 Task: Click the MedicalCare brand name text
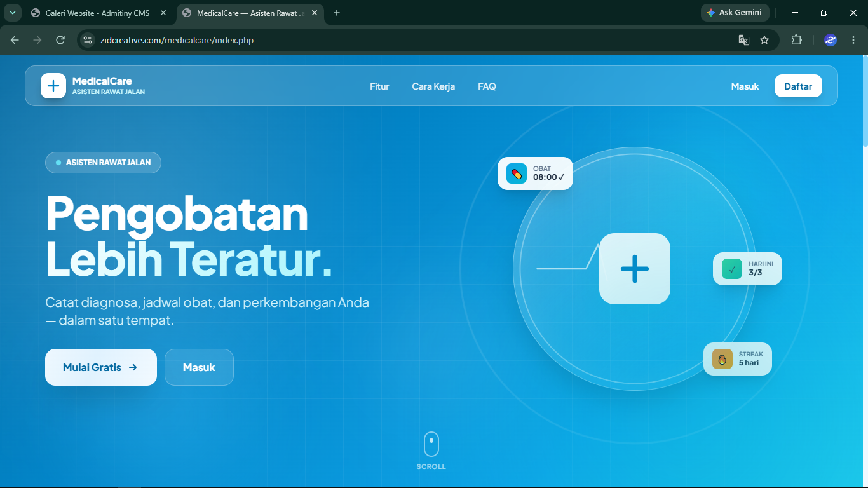[102, 81]
